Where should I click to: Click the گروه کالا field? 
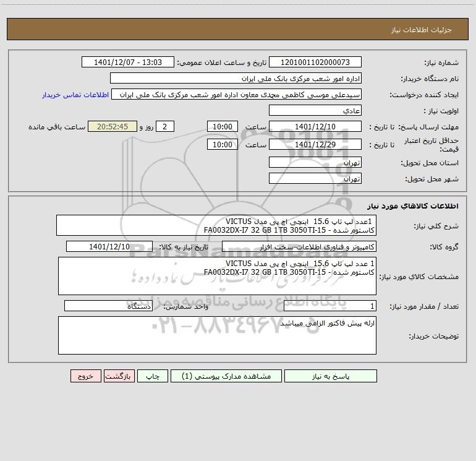[299, 246]
